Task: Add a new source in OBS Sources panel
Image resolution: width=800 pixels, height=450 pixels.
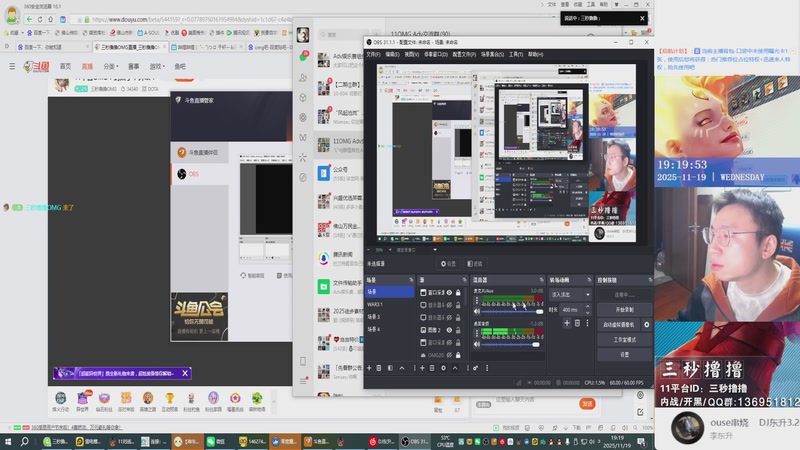Action: (422, 368)
